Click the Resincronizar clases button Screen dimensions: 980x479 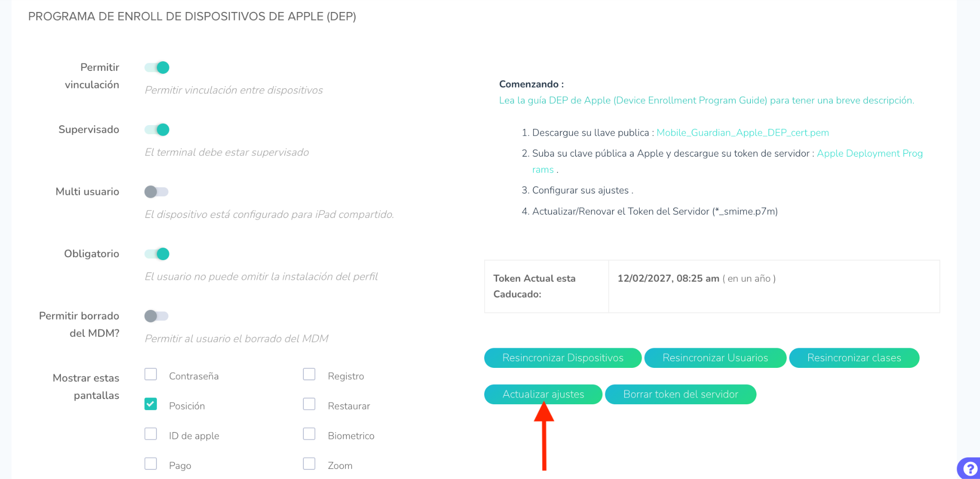tap(854, 358)
